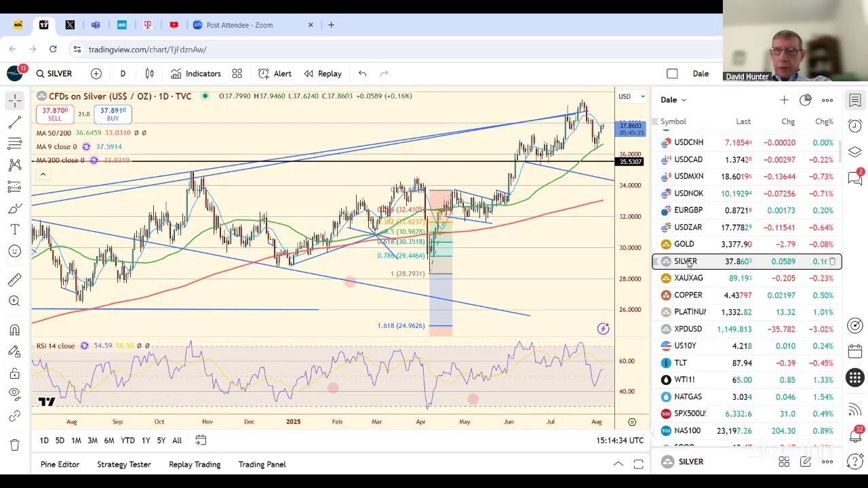Select the Text annotation tool
This screenshot has width=868, height=488.
[15, 230]
